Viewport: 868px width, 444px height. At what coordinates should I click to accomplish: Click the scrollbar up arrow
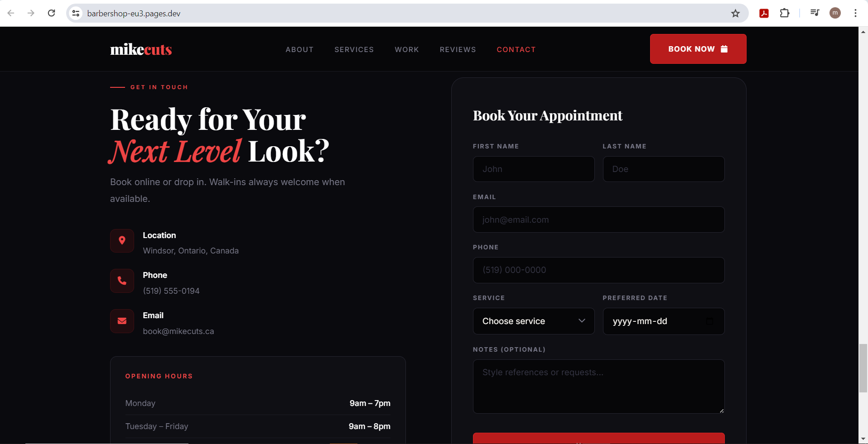(x=863, y=32)
